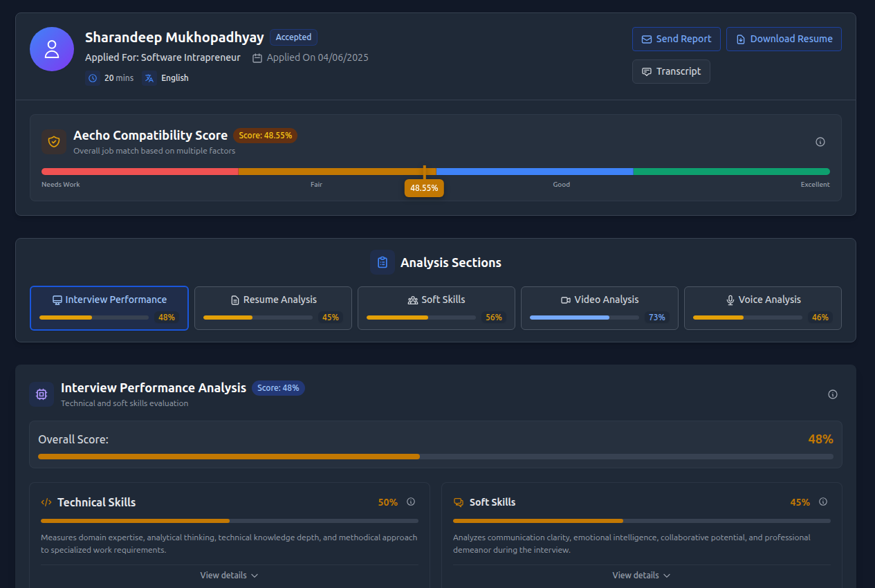Click the Download Resume button

pos(784,39)
